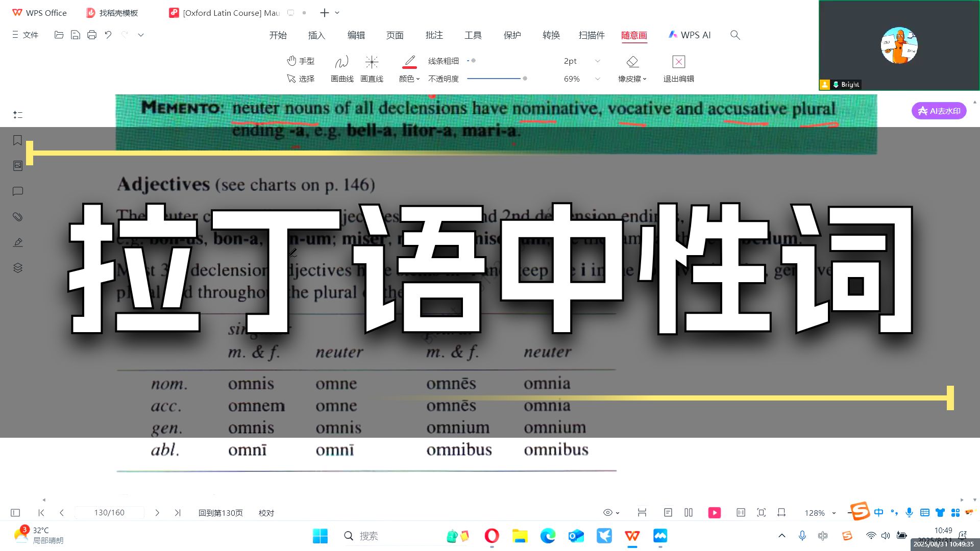
Task: Open the 插入 ribbon tab
Action: (316, 35)
